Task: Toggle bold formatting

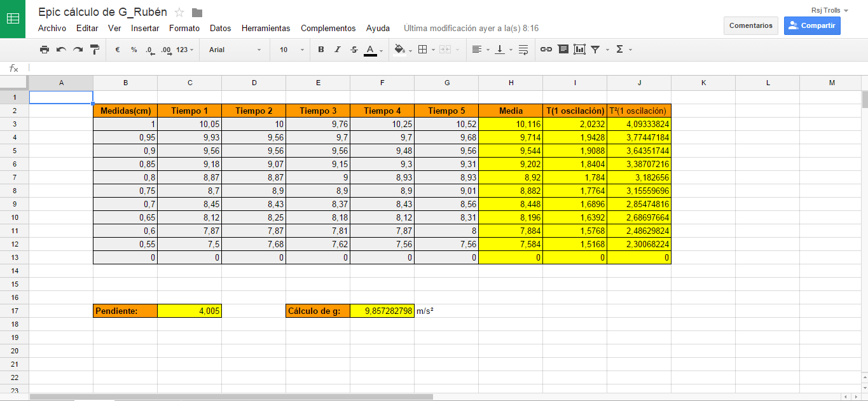Action: click(321, 49)
